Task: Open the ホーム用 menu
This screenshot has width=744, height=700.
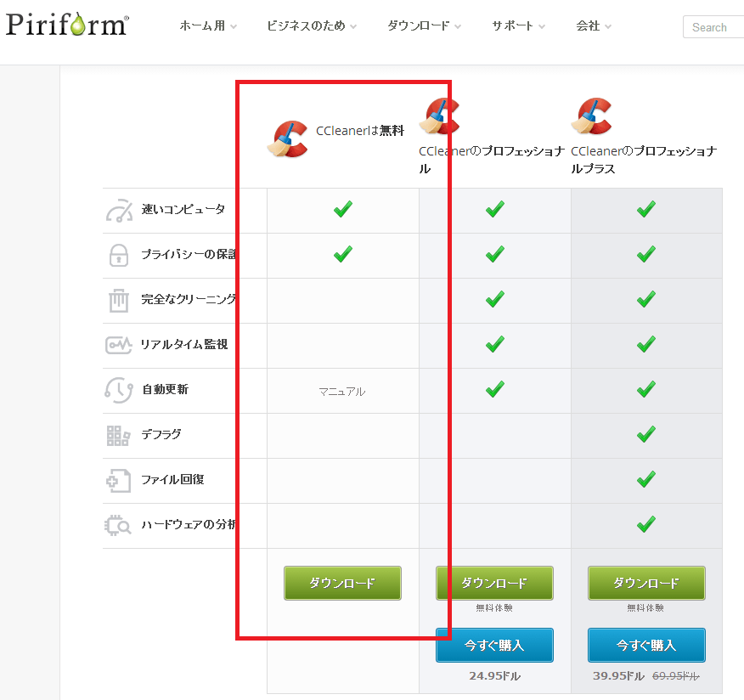Action: [203, 26]
